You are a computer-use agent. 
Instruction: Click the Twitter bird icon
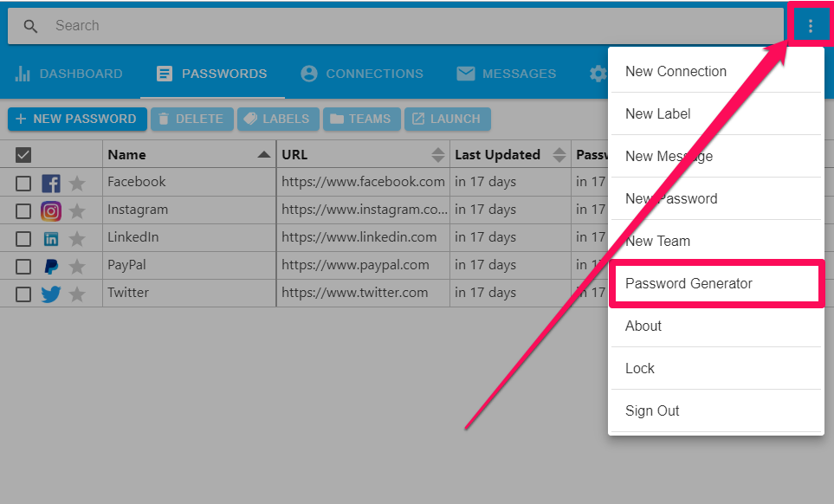click(x=51, y=294)
